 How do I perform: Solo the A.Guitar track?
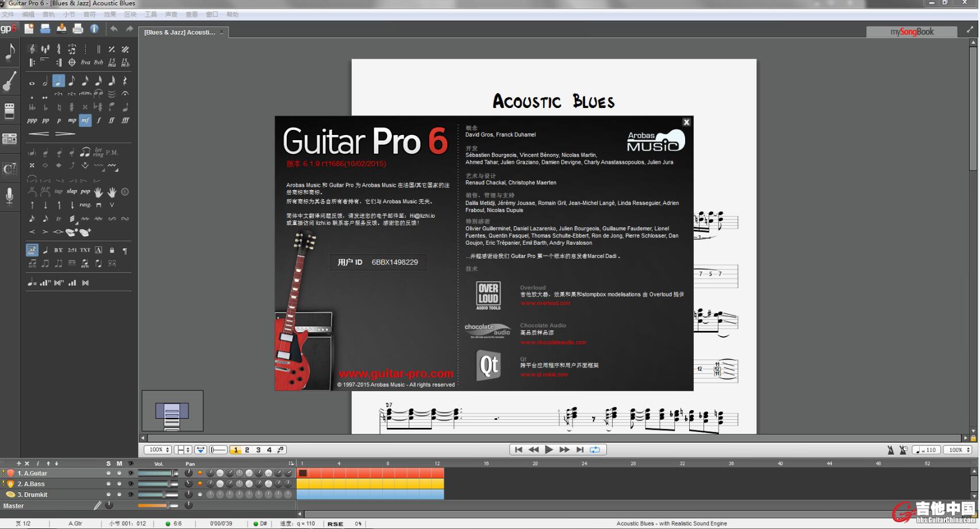click(x=108, y=473)
